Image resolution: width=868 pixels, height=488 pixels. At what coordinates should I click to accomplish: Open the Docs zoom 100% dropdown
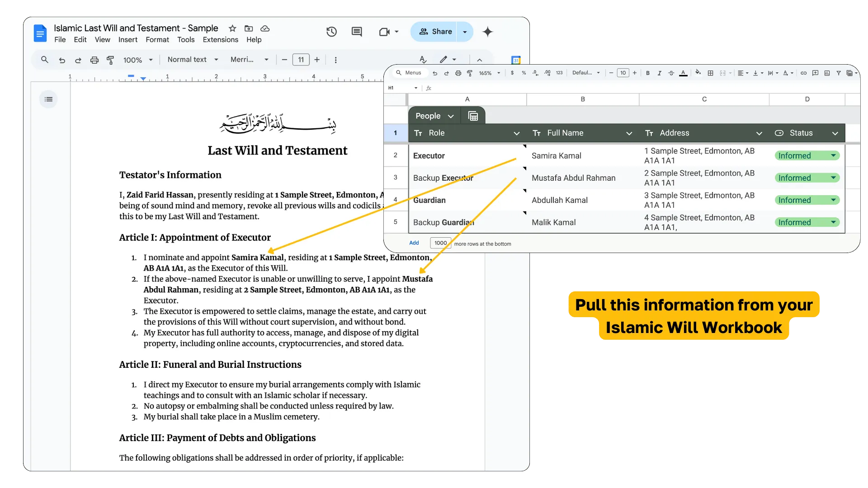(x=138, y=60)
